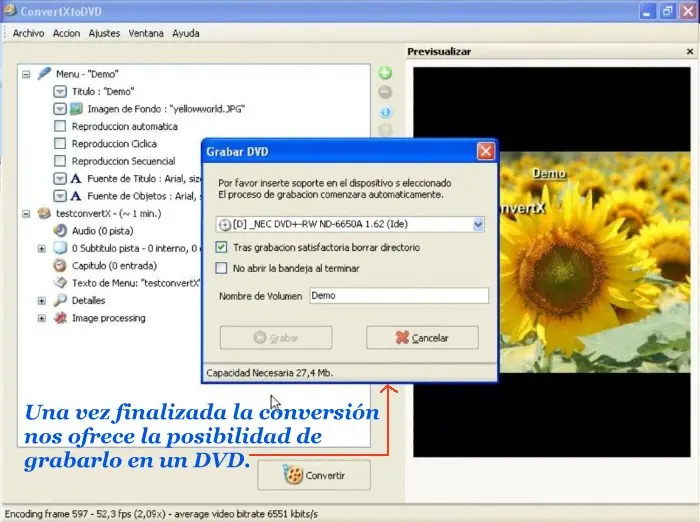Click the picture icon next to Imagen de Fondo
This screenshot has height=522, width=700.
(x=76, y=109)
